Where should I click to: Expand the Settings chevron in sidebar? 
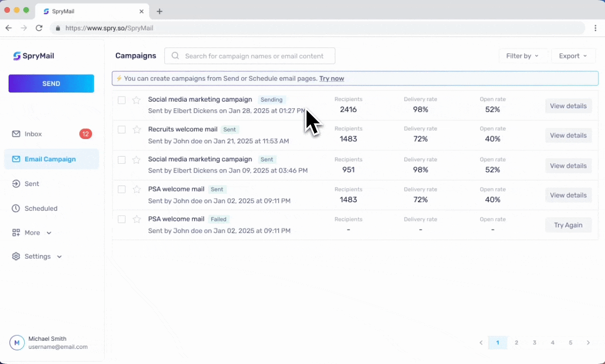pos(59,257)
